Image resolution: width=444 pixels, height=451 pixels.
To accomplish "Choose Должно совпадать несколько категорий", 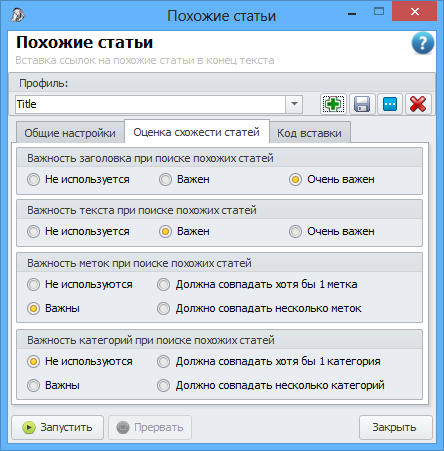I will pyautogui.click(x=271, y=386).
